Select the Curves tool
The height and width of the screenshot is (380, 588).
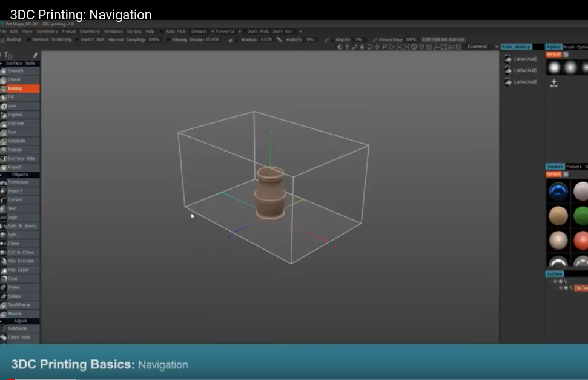pyautogui.click(x=20, y=200)
